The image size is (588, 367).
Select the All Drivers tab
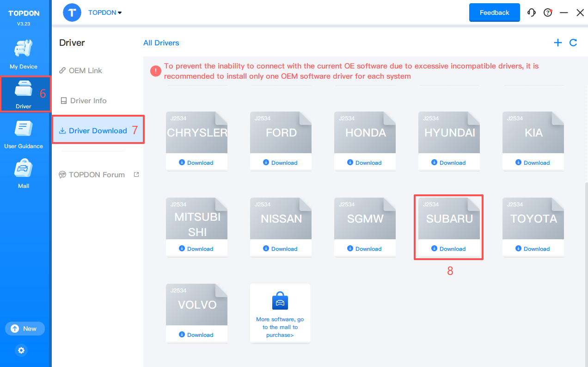pyautogui.click(x=161, y=43)
